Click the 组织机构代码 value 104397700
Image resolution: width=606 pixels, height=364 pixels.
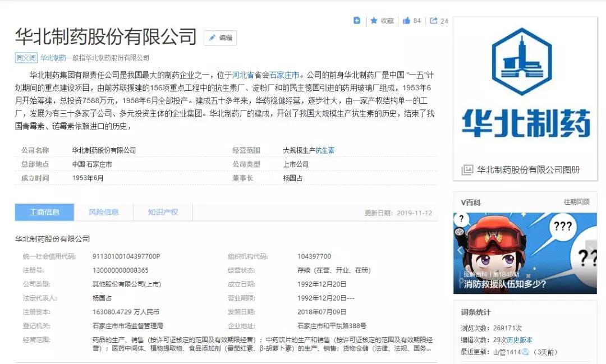pyautogui.click(x=314, y=256)
